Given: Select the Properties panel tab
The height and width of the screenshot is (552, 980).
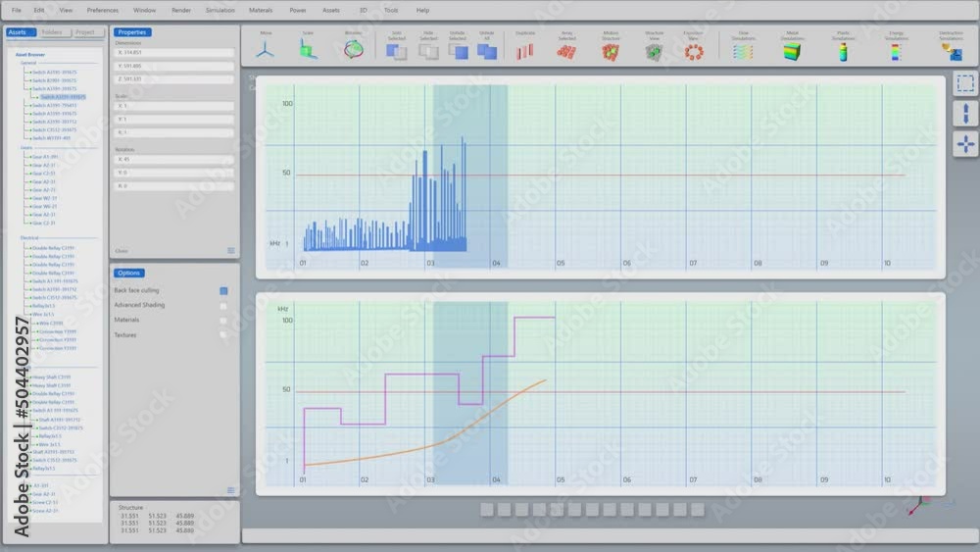Looking at the screenshot, I should (x=132, y=32).
